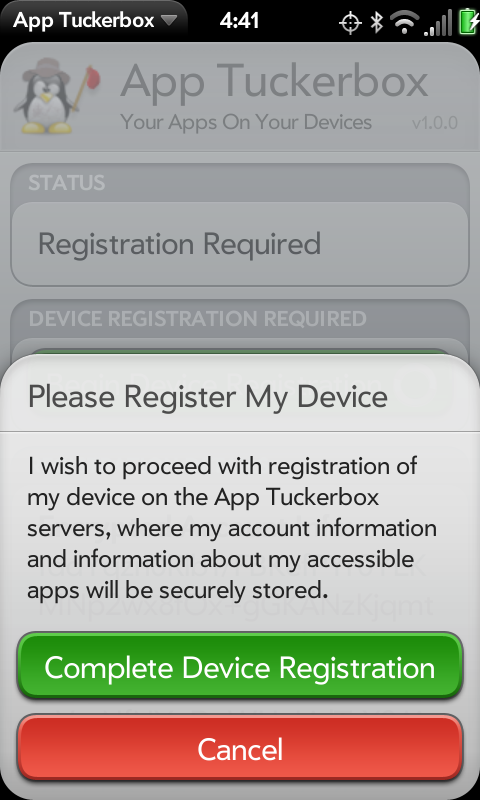480x800 pixels.
Task: Tap the green battery charging icon
Action: click(x=469, y=22)
